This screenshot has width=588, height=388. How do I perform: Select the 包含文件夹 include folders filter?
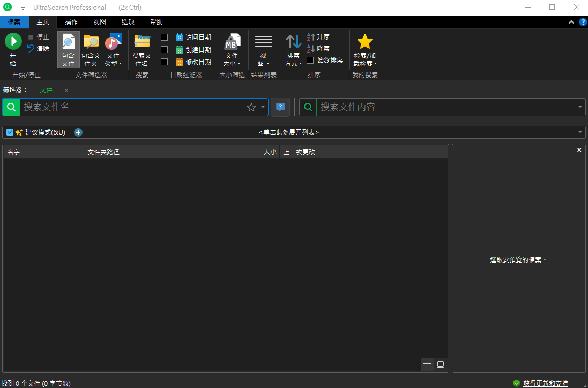pos(91,49)
